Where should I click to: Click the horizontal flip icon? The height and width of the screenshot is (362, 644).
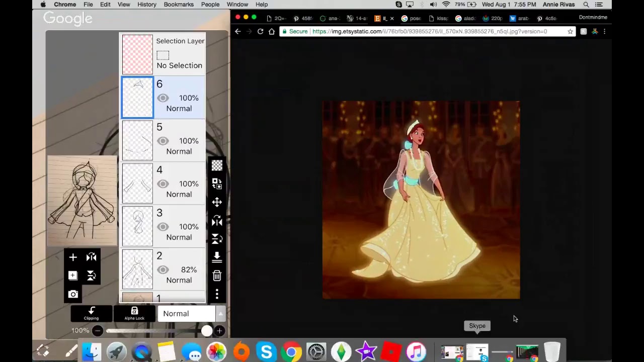[x=216, y=220]
